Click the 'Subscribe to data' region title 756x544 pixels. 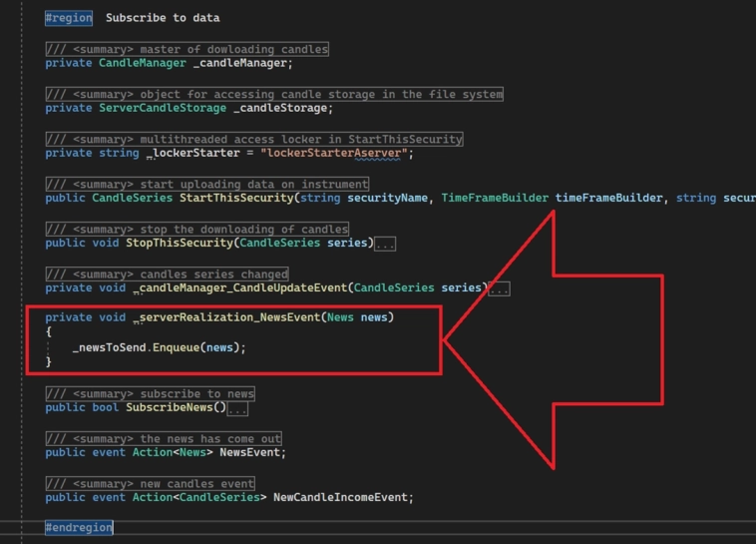pos(163,18)
